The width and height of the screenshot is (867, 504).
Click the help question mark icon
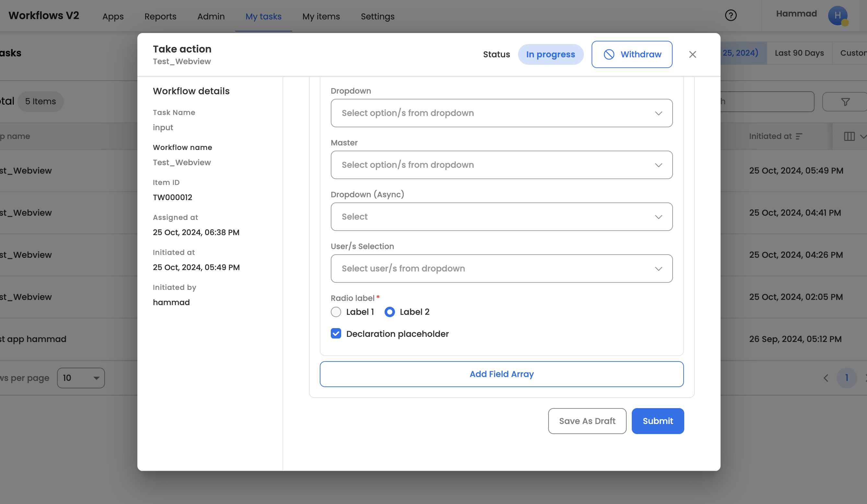click(730, 16)
